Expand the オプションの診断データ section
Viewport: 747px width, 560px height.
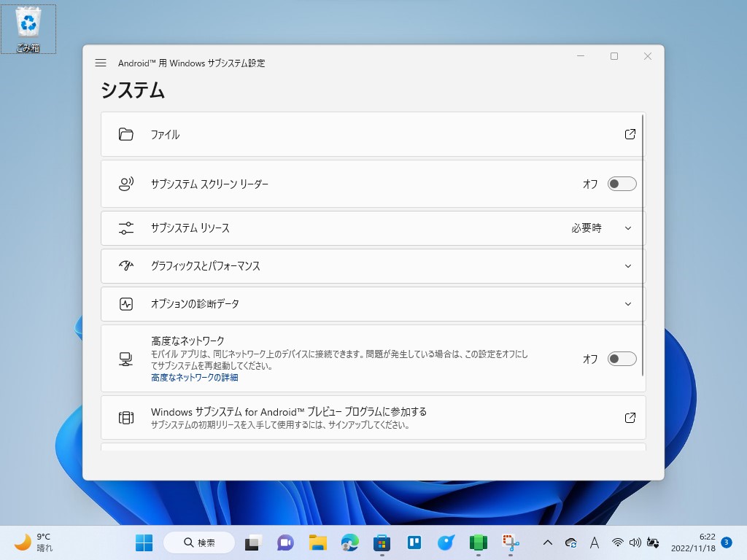(627, 304)
